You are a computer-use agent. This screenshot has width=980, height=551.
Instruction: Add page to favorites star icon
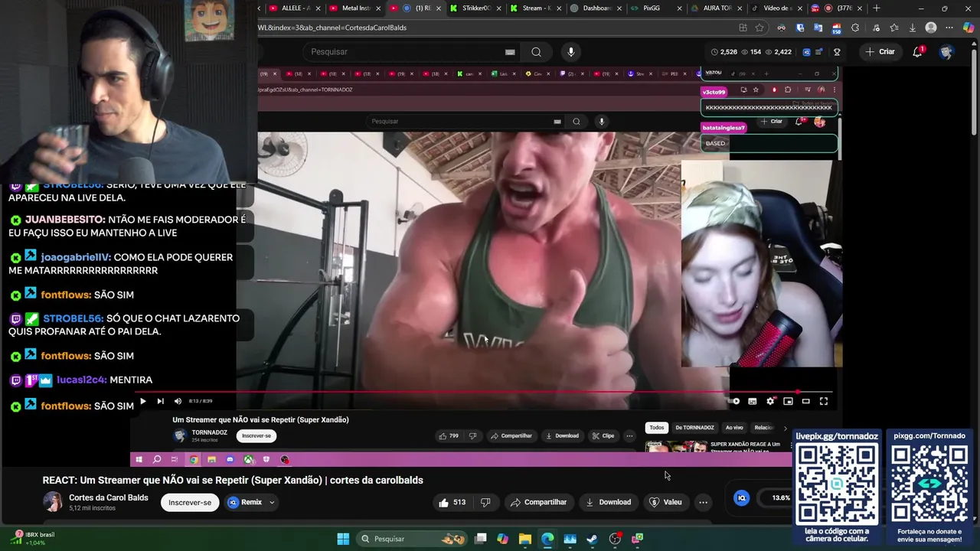pos(759,28)
